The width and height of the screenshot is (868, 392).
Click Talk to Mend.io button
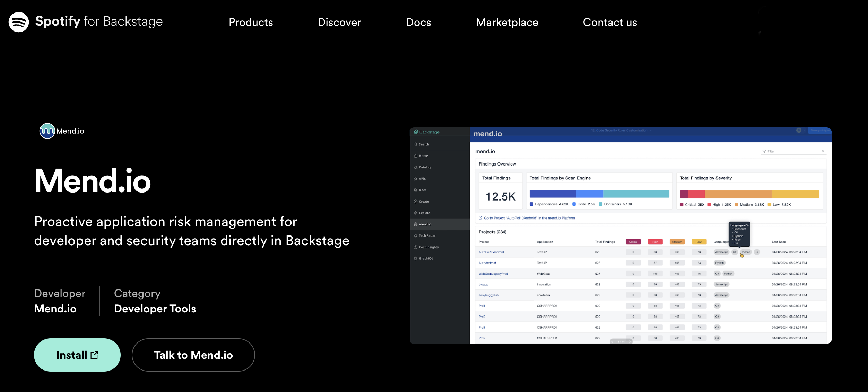(193, 355)
